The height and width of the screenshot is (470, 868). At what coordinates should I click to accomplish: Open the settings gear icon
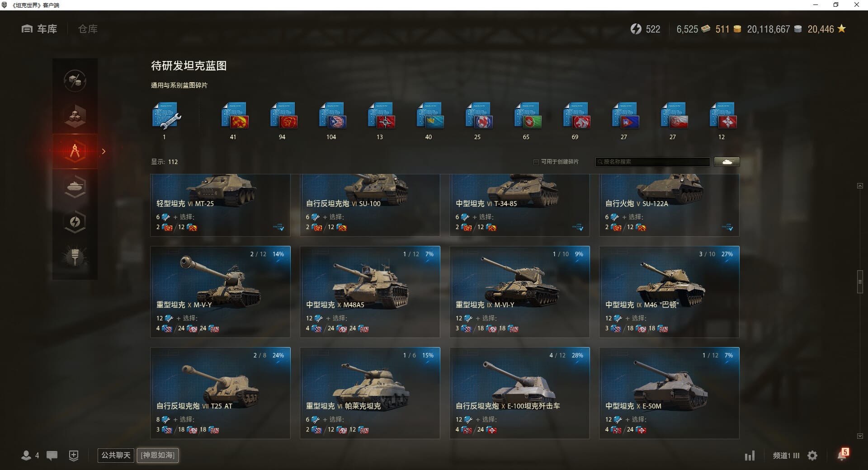[x=812, y=456]
